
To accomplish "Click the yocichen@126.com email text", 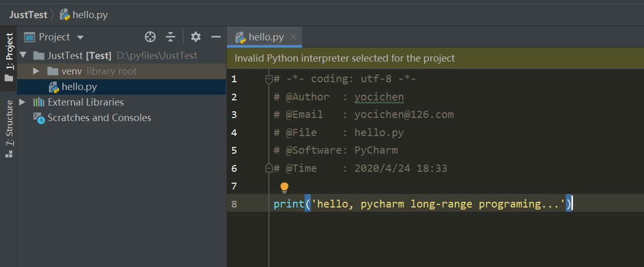I will [404, 115].
